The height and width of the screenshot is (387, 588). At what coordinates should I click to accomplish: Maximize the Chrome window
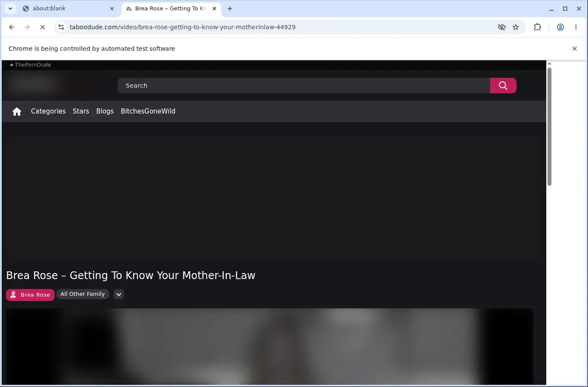[565, 8]
